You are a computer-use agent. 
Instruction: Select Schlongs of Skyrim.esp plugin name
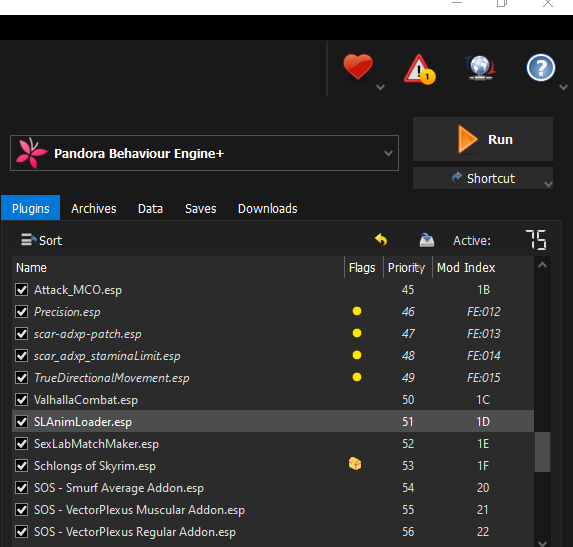[95, 466]
